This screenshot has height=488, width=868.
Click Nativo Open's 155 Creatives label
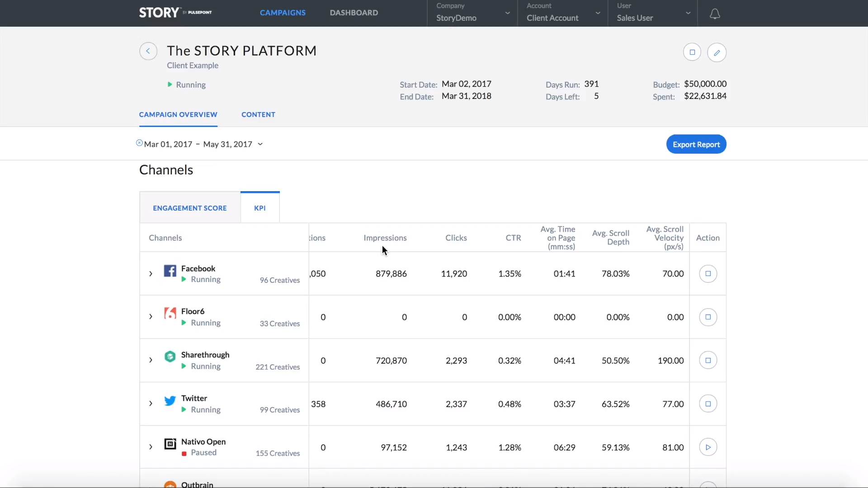pyautogui.click(x=278, y=453)
